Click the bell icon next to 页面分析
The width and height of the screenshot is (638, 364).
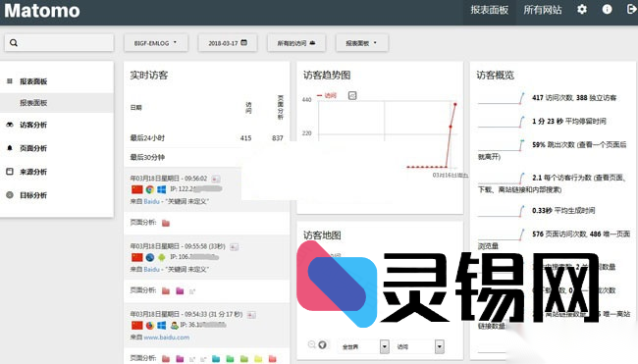click(10, 148)
